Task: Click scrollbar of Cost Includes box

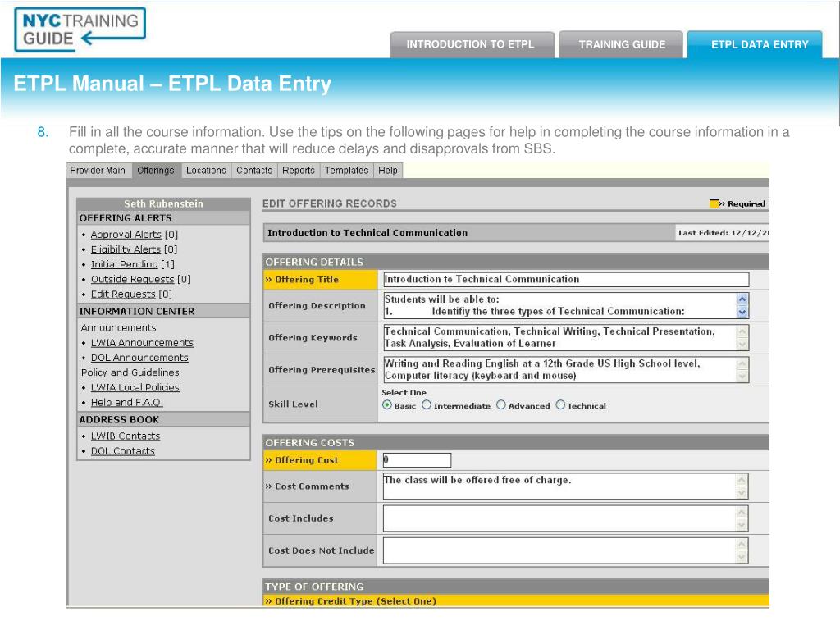Action: pos(742,518)
